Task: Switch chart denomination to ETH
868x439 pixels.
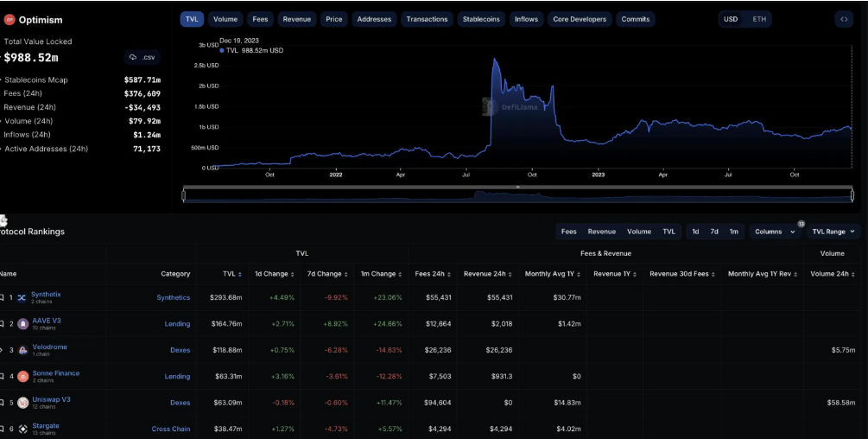Action: [758, 19]
